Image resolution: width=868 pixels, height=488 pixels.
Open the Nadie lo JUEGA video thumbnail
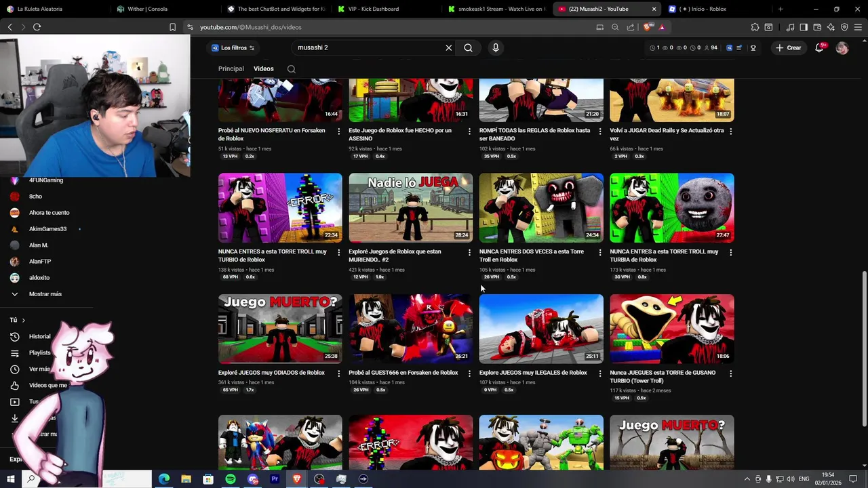[411, 208]
